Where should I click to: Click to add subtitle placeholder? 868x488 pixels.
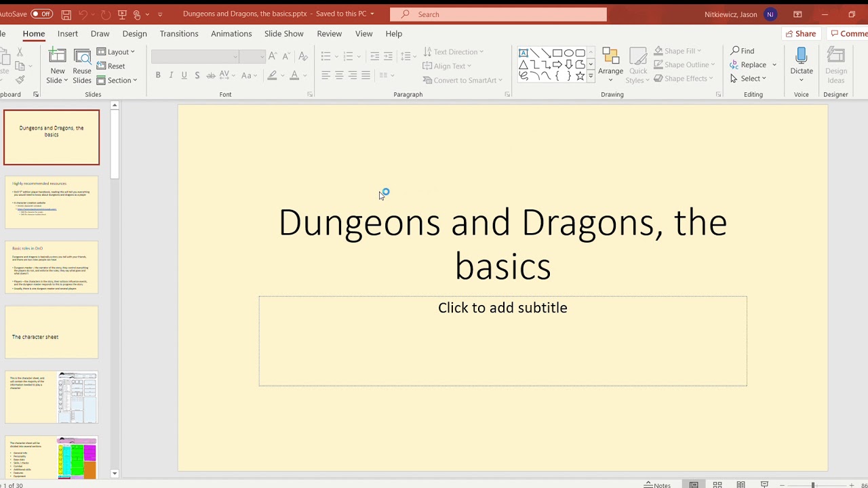tap(502, 341)
